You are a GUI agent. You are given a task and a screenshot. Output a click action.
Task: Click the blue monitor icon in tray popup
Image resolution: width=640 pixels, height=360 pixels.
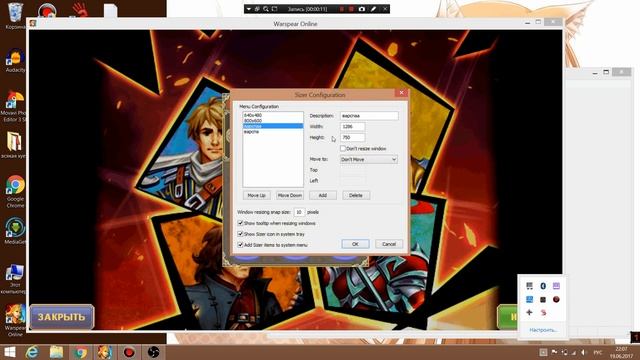pyautogui.click(x=529, y=300)
